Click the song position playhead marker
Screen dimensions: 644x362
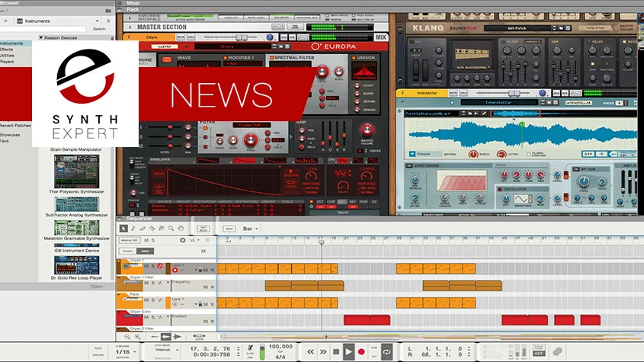(322, 242)
